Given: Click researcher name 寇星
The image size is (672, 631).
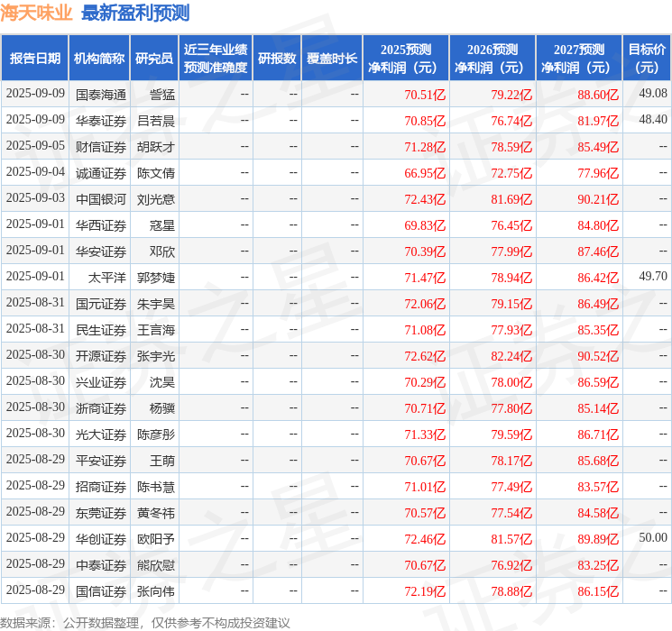Looking at the screenshot, I should [x=162, y=225].
